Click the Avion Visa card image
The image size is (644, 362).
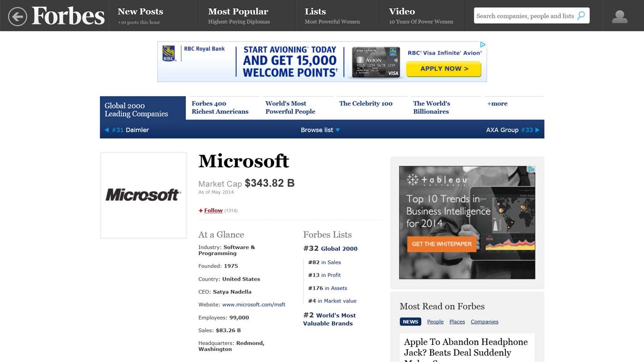click(375, 62)
